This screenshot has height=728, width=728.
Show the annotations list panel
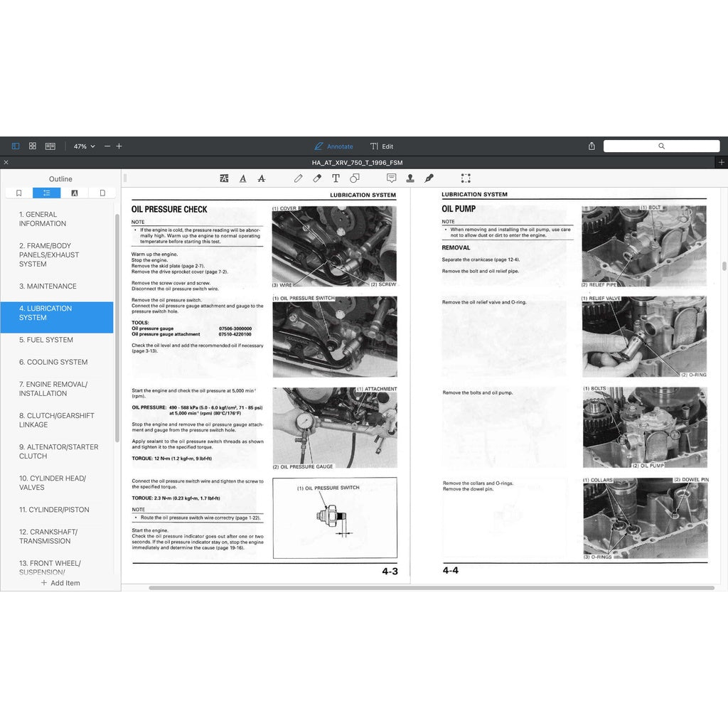click(75, 193)
